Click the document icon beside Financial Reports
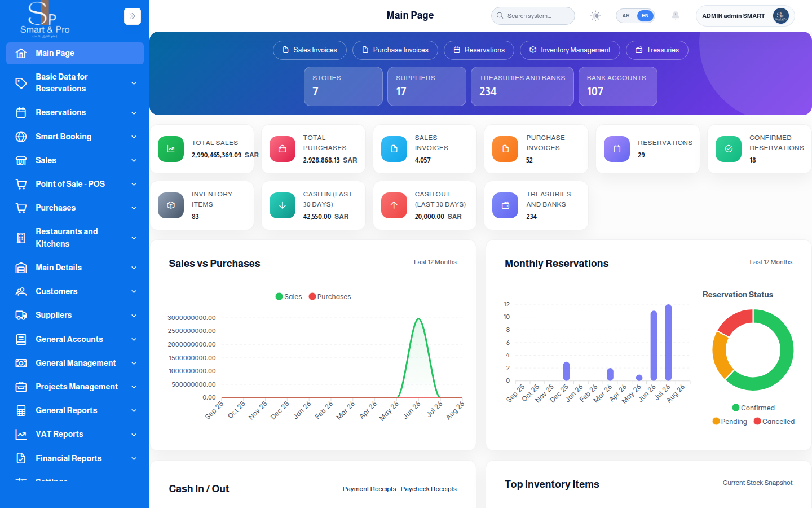Viewport: 812px width, 508px height. (21, 458)
